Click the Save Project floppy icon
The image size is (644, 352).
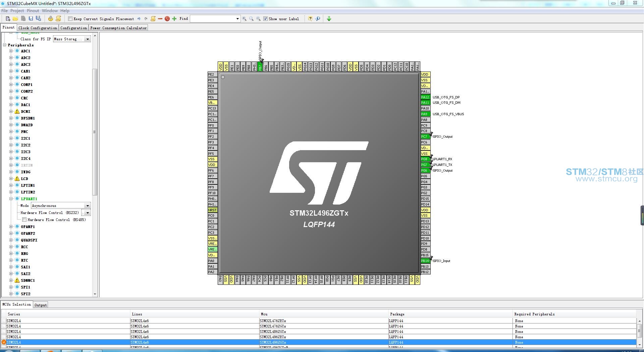tap(31, 19)
